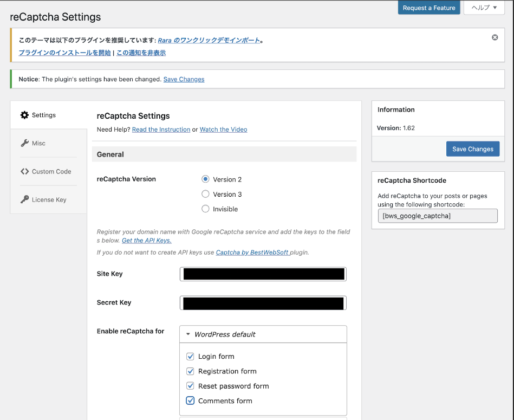Screen dimensions: 514x420
Task: Click the blue Save Changes button
Action: click(473, 149)
